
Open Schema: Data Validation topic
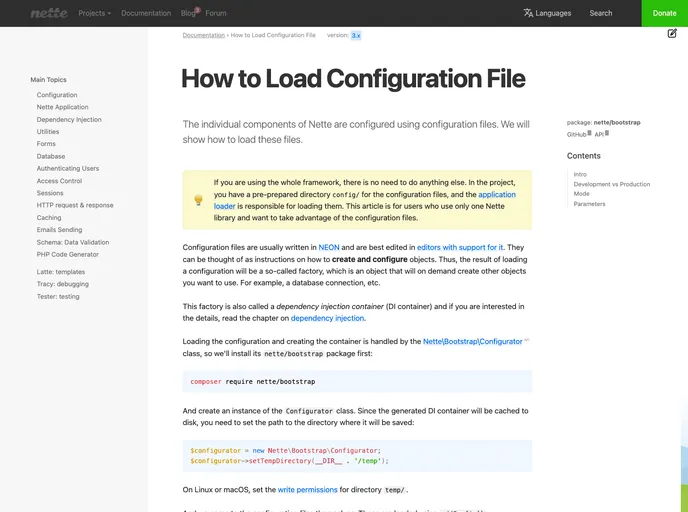[73, 242]
